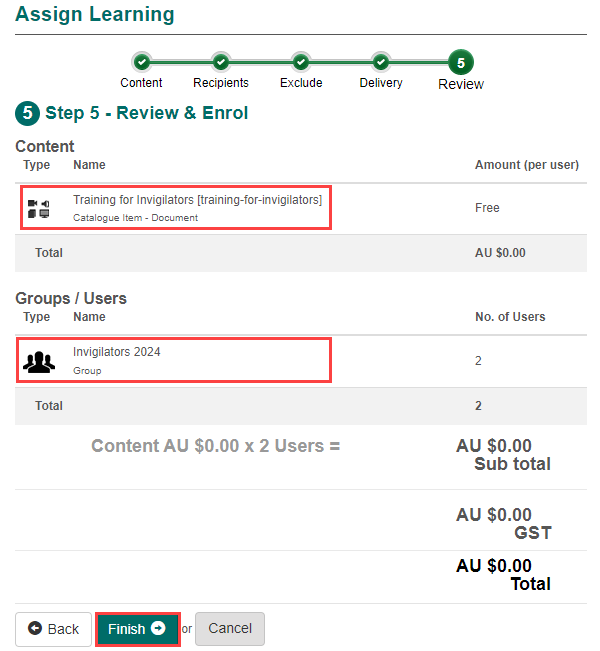This screenshot has height=651, width=600.
Task: Click the Recipients step checkmark circle
Action: [x=221, y=62]
